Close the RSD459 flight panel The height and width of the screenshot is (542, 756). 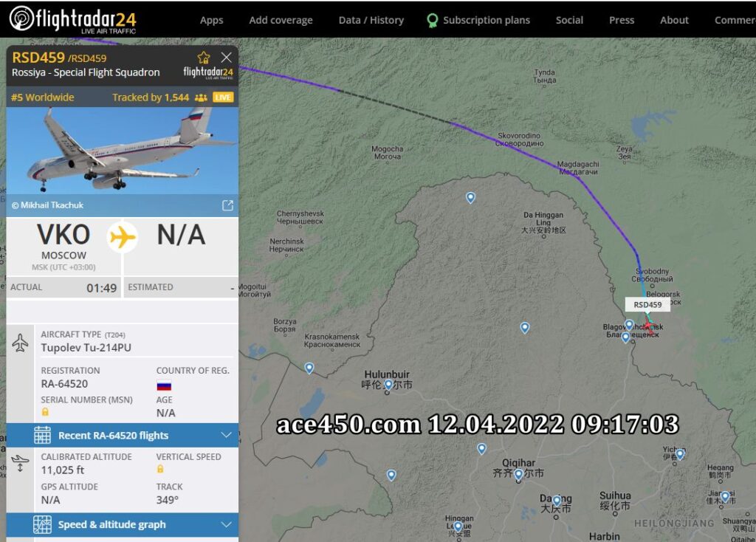(226, 58)
